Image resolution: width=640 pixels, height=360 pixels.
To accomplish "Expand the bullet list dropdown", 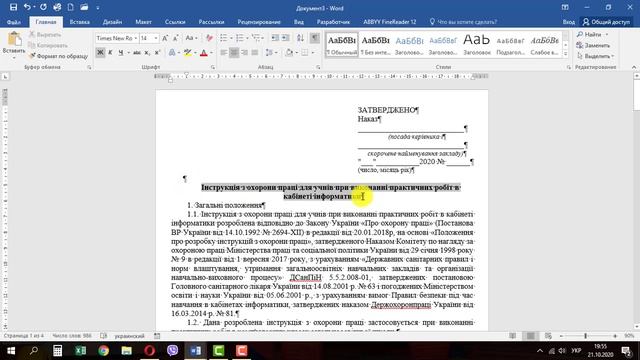I will pyautogui.click(x=231, y=38).
